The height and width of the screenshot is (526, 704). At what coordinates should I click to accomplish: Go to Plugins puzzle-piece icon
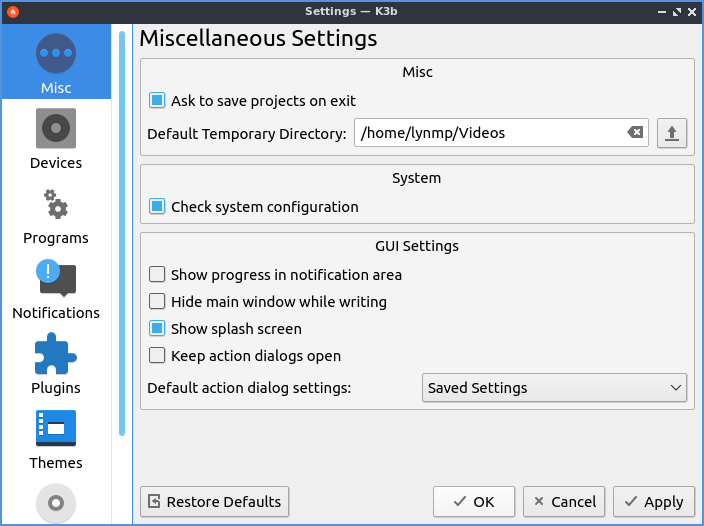pos(56,354)
